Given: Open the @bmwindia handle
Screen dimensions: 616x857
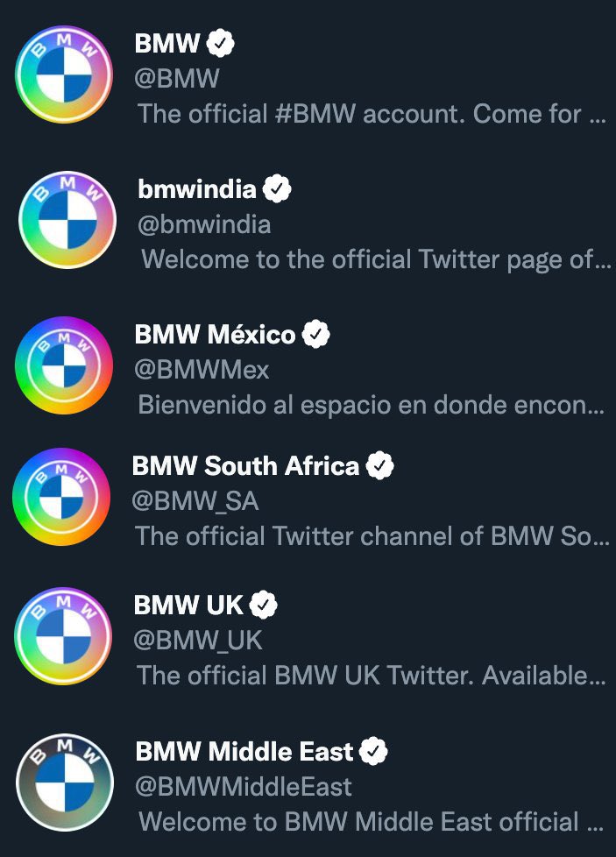Looking at the screenshot, I should pos(206,224).
